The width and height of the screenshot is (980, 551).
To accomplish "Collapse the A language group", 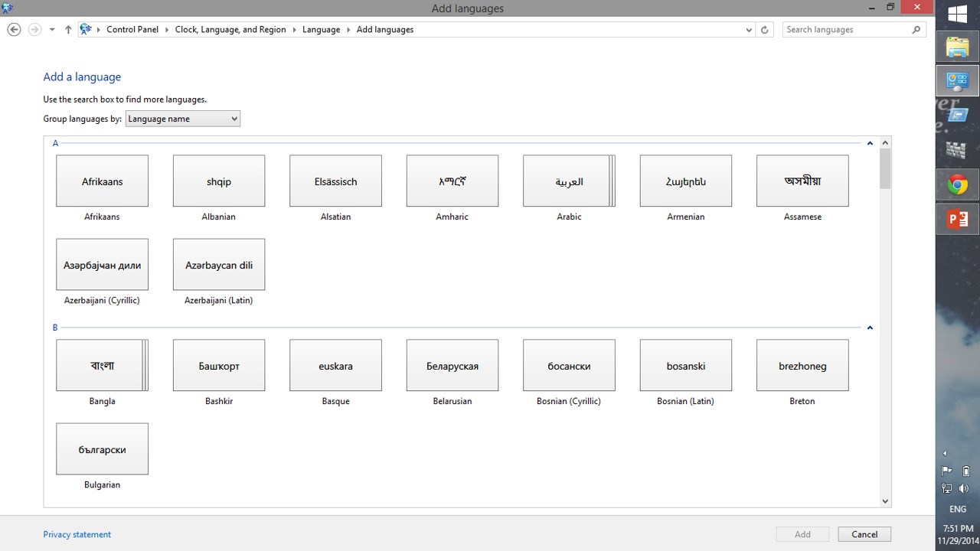I will [x=870, y=143].
